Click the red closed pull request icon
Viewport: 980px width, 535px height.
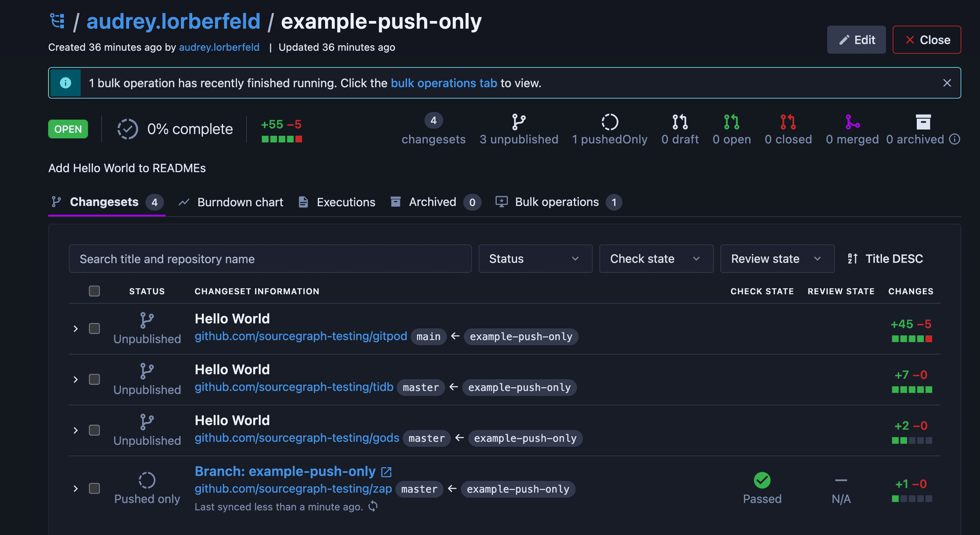click(788, 121)
